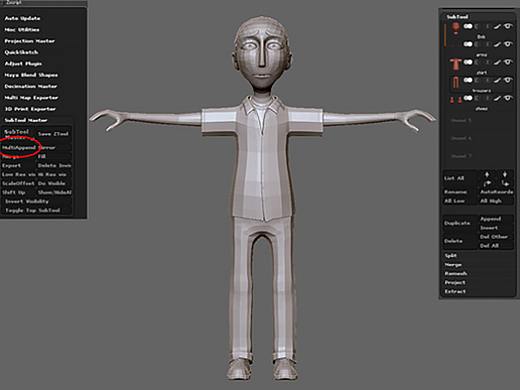Expand the Remesh section
520x390 pixels.
[455, 273]
